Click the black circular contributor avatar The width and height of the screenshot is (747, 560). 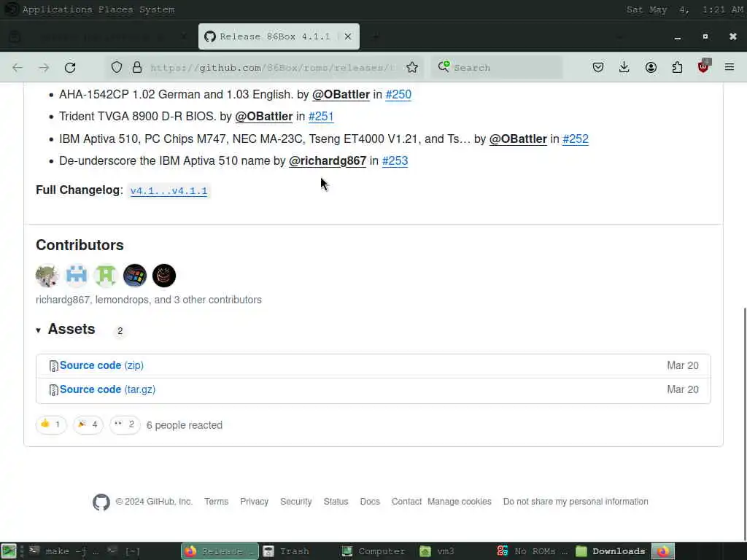tap(164, 276)
